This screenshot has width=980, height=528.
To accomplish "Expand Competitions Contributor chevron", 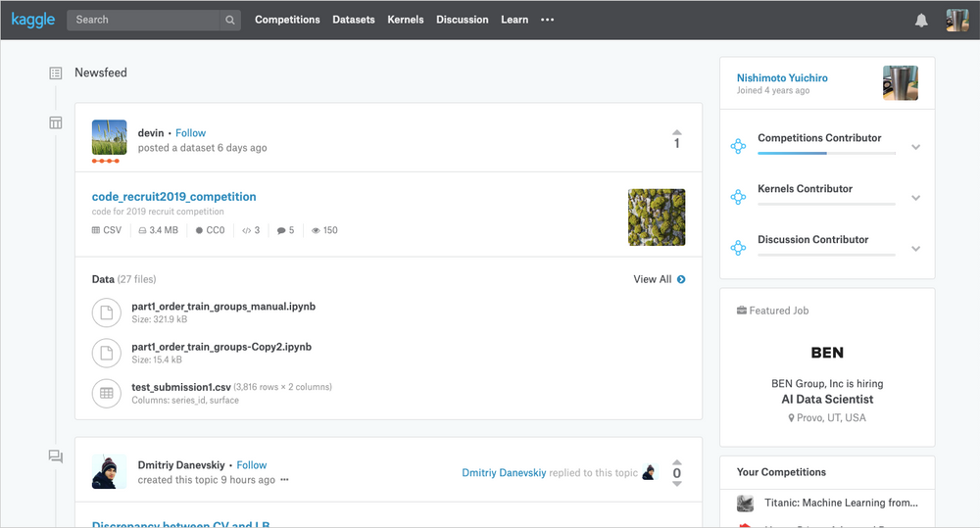I will [x=915, y=147].
